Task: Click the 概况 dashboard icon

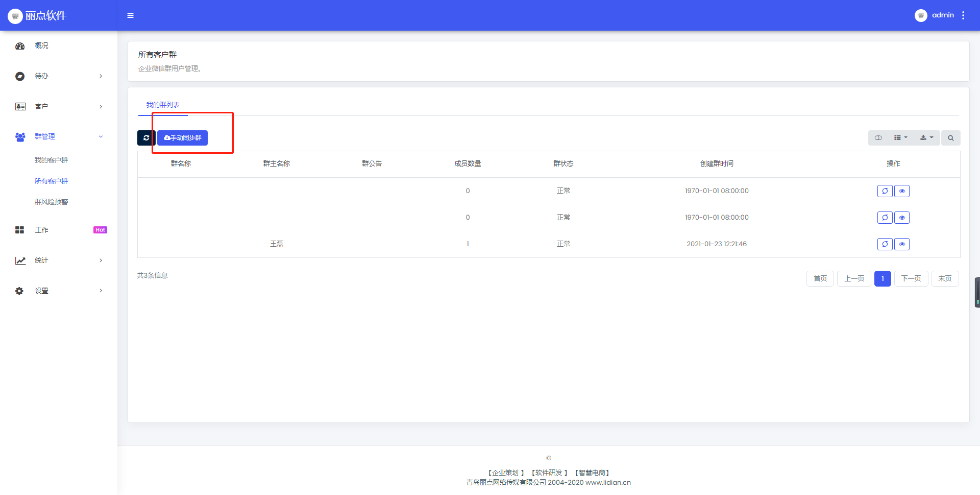Action: click(20, 46)
